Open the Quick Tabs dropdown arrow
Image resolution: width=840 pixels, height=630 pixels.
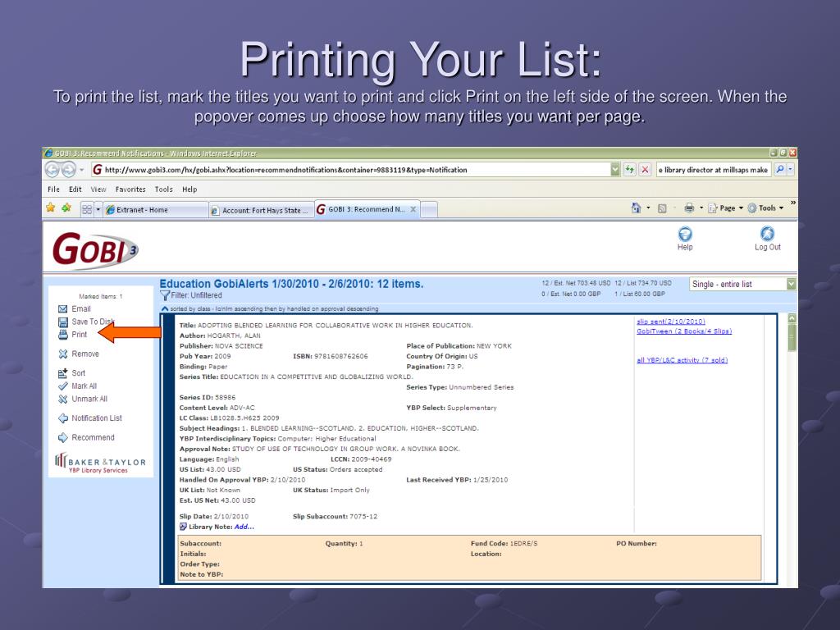pyautogui.click(x=98, y=209)
